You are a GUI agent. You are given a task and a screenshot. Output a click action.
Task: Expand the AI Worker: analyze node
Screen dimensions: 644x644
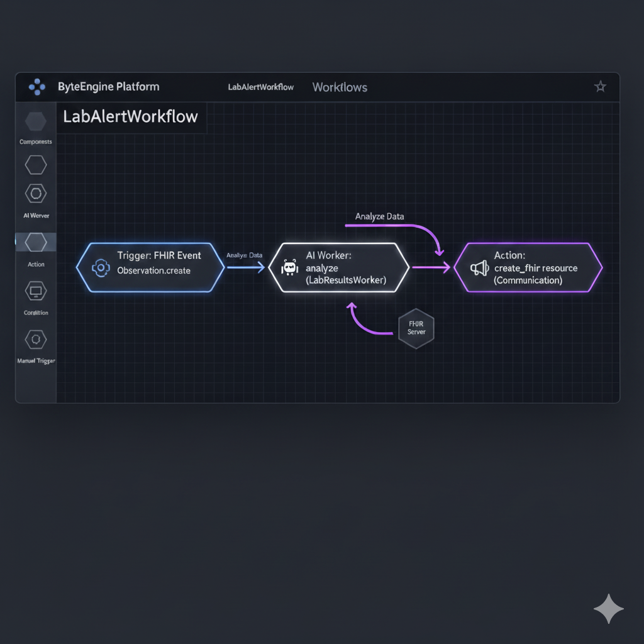pos(340,267)
